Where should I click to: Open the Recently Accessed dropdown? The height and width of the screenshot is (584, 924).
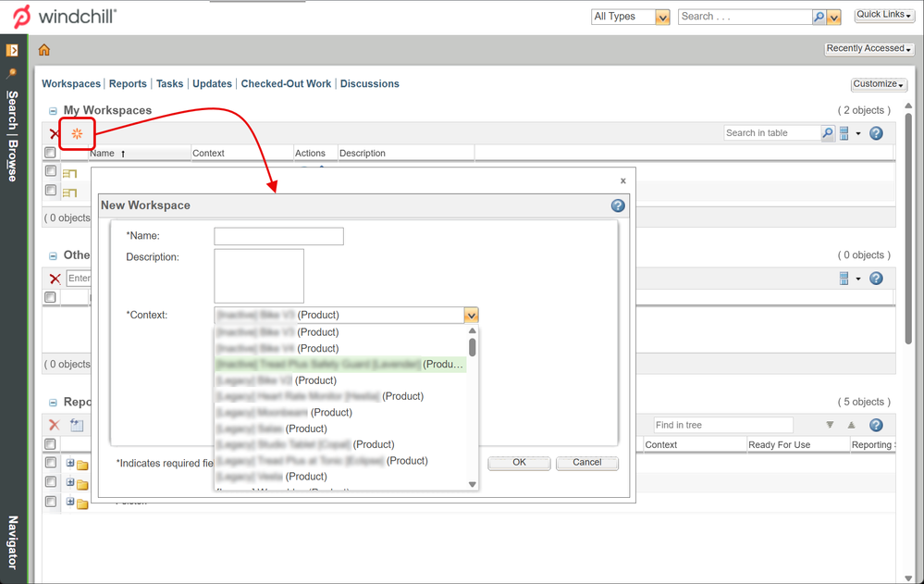(x=869, y=49)
